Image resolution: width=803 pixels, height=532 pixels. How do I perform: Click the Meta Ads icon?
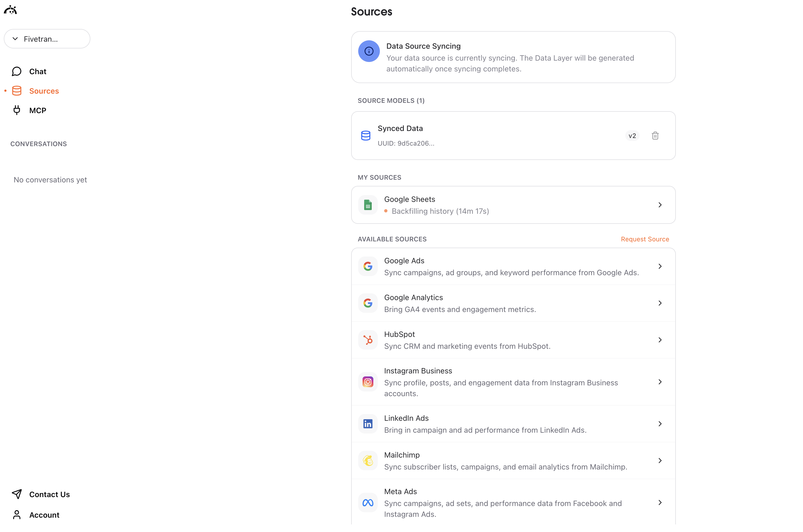pyautogui.click(x=368, y=503)
